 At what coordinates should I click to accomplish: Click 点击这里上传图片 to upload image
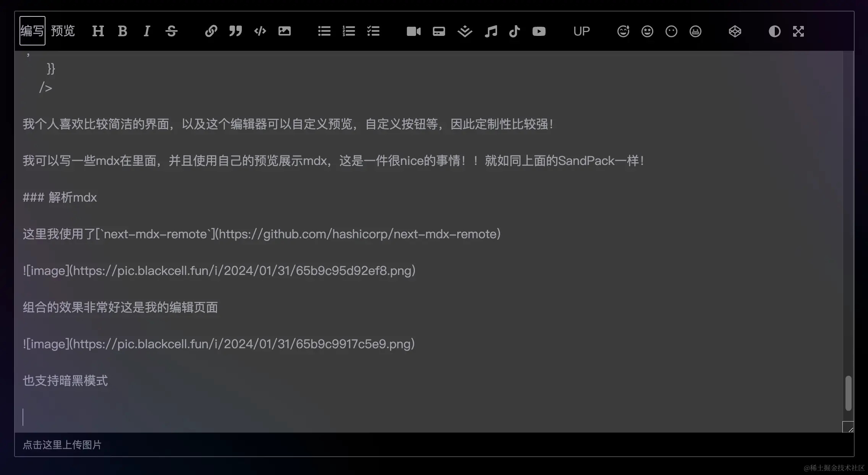[x=62, y=445]
